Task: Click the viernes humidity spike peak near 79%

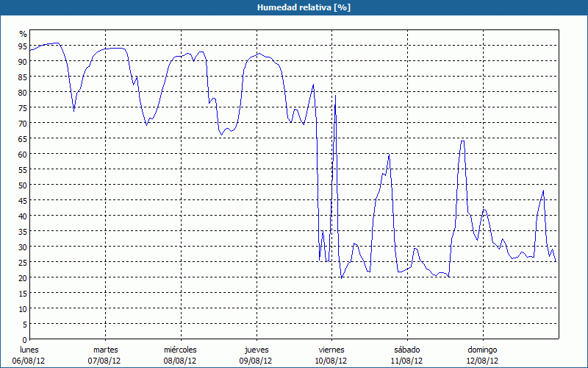Action: pyautogui.click(x=335, y=96)
